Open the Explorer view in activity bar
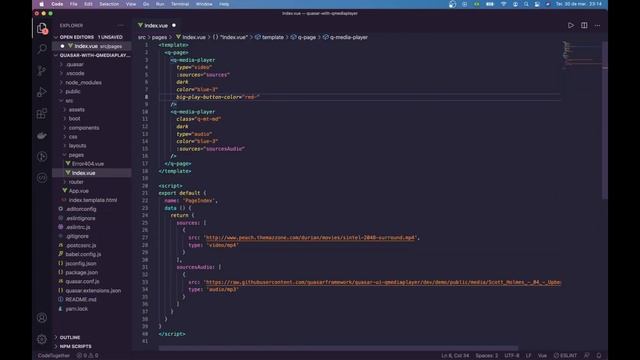640x360 pixels. click(x=42, y=28)
